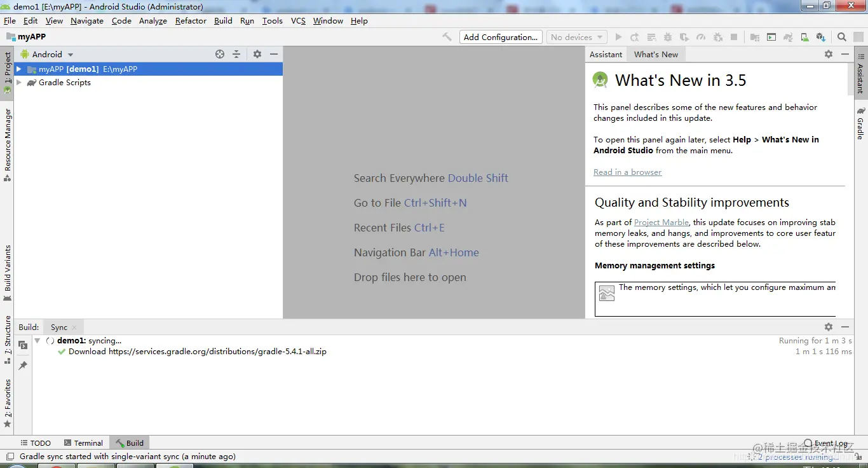The image size is (868, 468).
Task: Toggle the Build Variants side tool window
Action: (x=7, y=273)
